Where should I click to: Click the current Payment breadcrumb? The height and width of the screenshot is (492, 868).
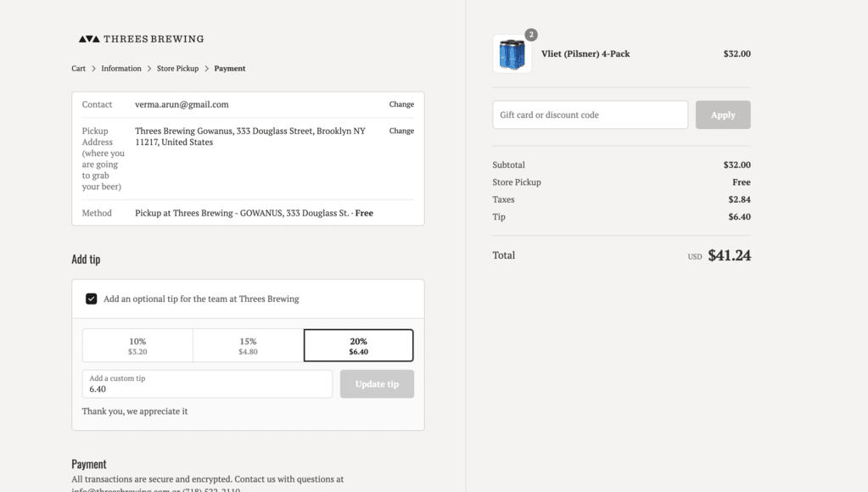(x=230, y=69)
